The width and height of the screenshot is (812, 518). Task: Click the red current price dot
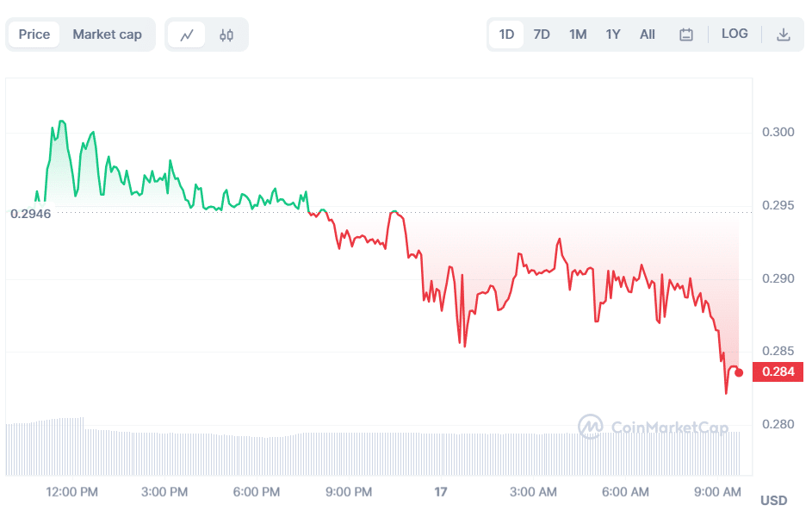point(739,372)
